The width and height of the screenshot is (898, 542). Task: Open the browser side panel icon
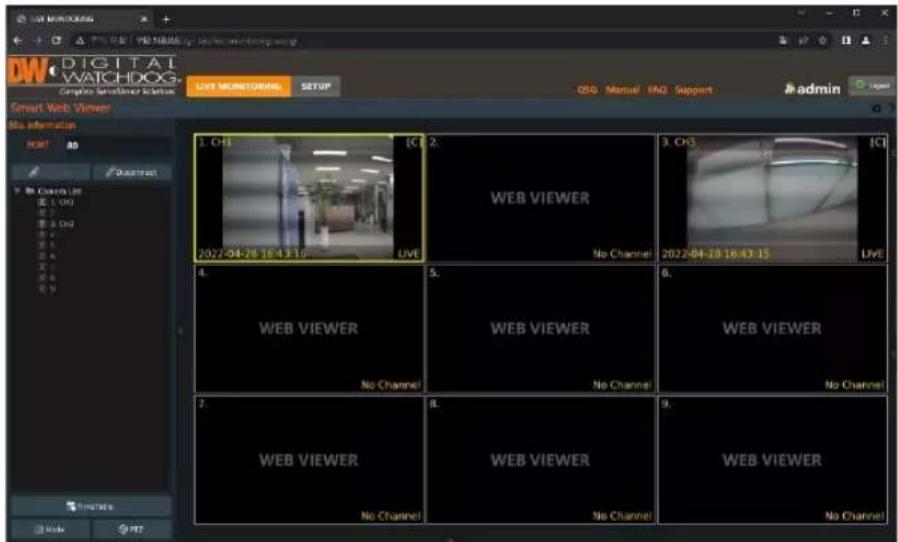coord(846,41)
